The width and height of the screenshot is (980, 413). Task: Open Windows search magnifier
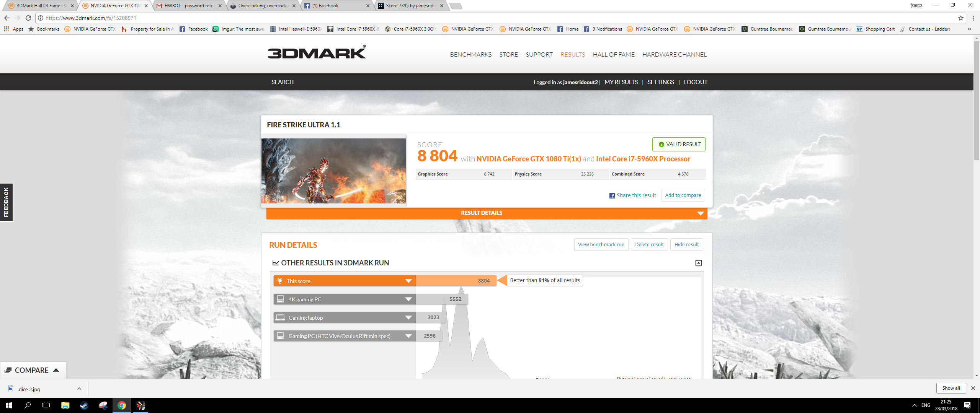[28, 405]
